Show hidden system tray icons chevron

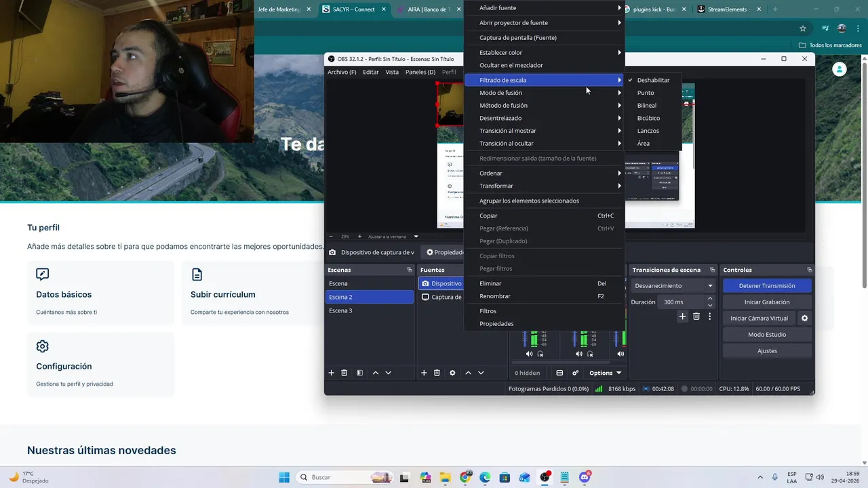point(759,477)
